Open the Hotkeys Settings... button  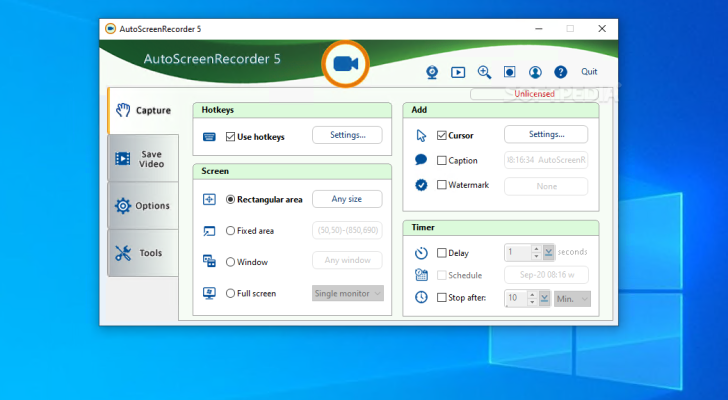point(347,135)
